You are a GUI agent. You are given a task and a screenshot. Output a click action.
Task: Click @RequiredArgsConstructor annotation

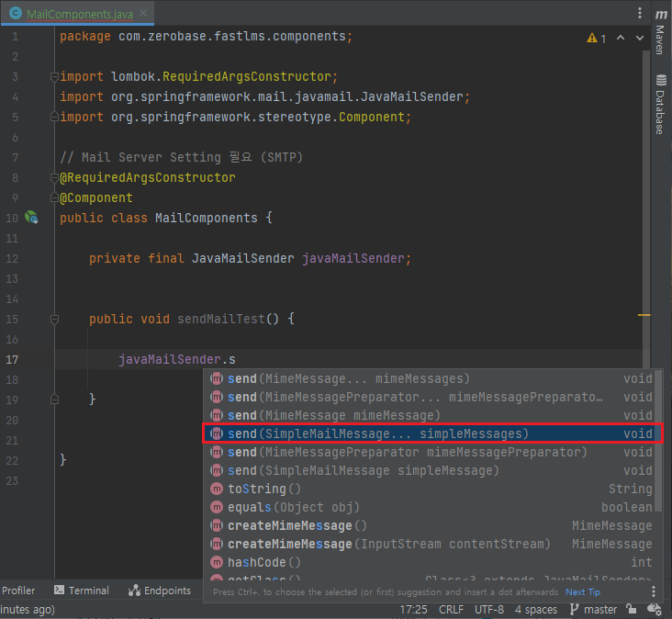pos(148,177)
